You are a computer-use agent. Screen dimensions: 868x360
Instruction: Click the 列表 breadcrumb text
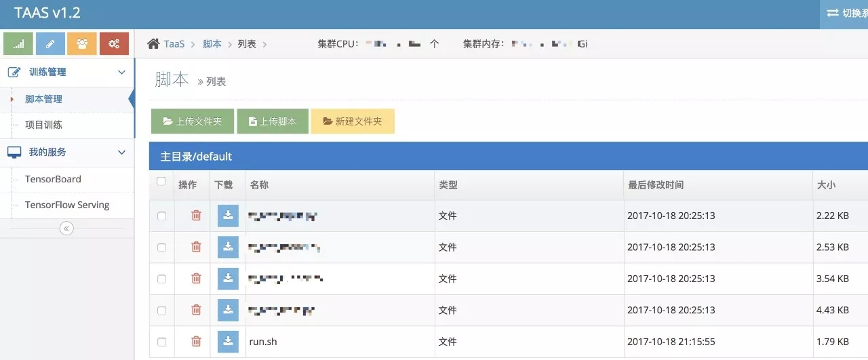247,43
